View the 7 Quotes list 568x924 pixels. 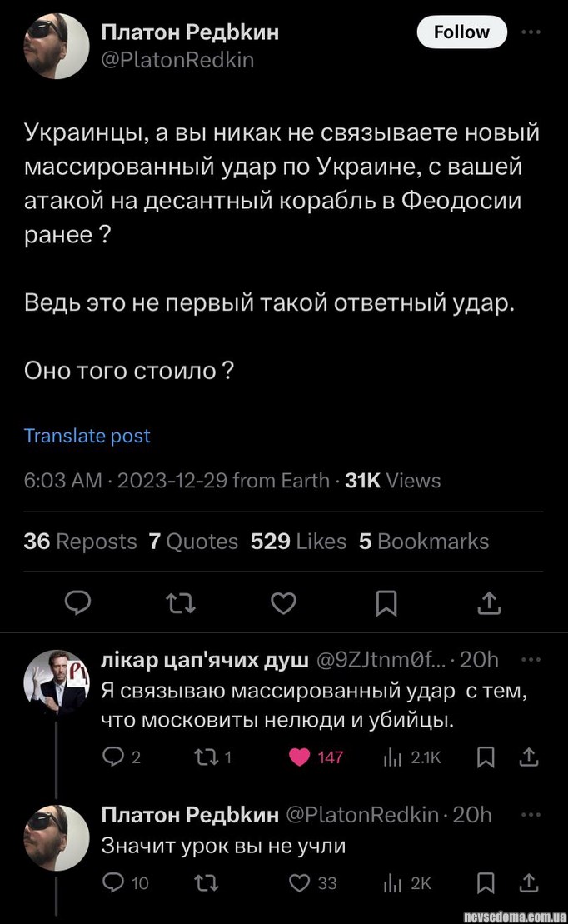(x=193, y=542)
